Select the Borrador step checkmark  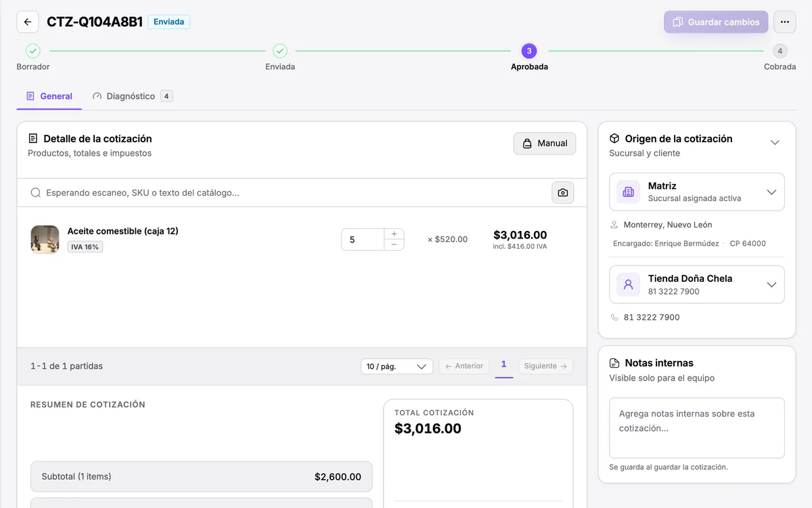[33, 51]
